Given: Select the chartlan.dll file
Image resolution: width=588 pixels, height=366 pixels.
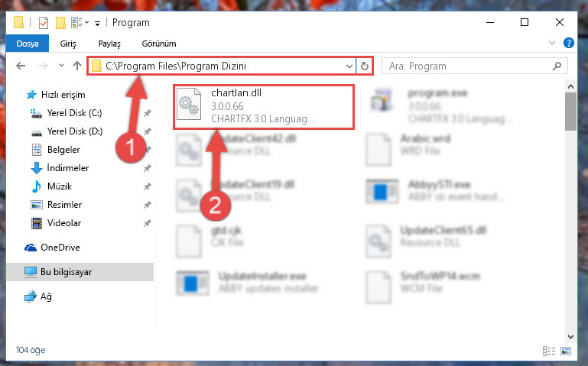Looking at the screenshot, I should click(263, 107).
